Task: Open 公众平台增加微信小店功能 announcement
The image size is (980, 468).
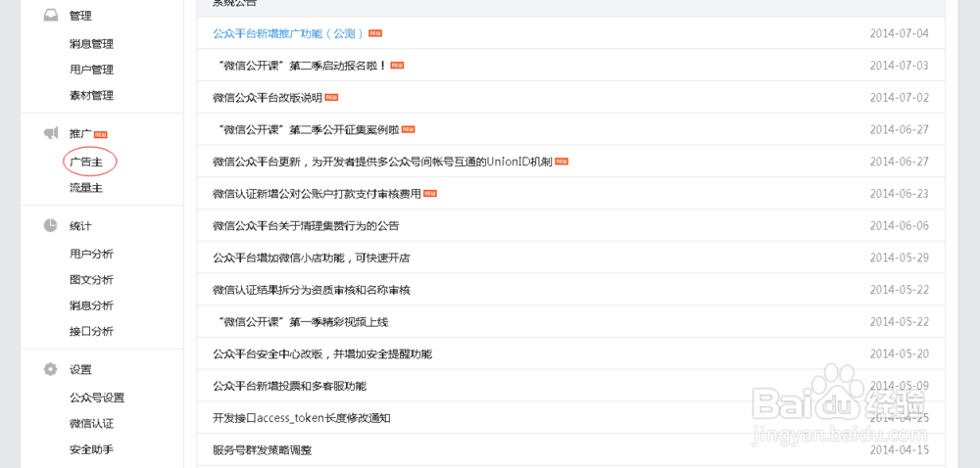Action: [x=312, y=257]
